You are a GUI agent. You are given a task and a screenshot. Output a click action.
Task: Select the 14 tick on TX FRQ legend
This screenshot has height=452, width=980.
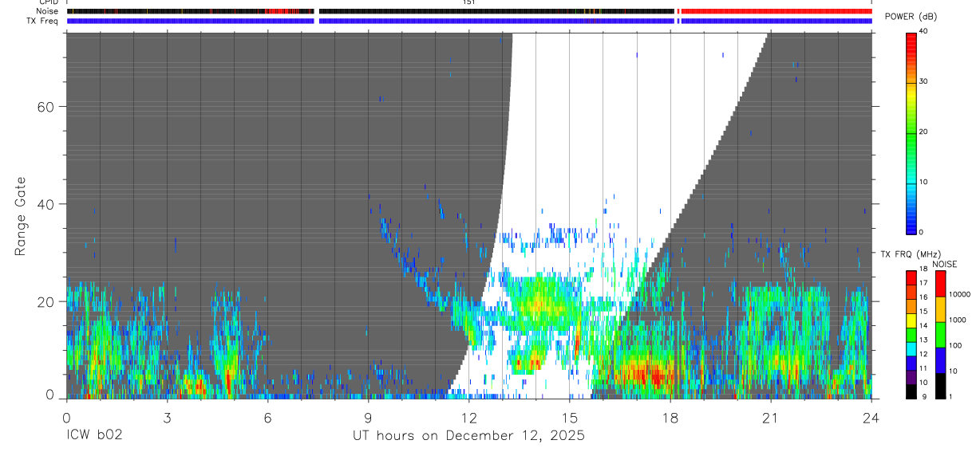(923, 325)
